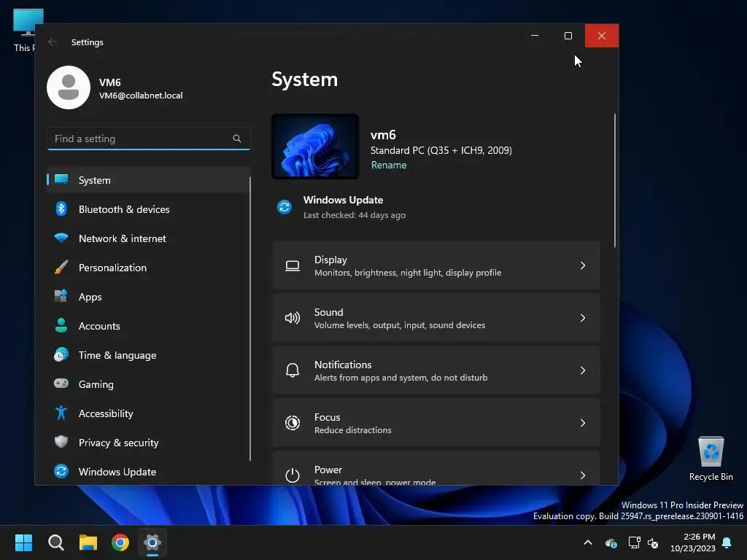This screenshot has height=560, width=747.
Task: Open Display monitors and brightness settings
Action: [436, 265]
